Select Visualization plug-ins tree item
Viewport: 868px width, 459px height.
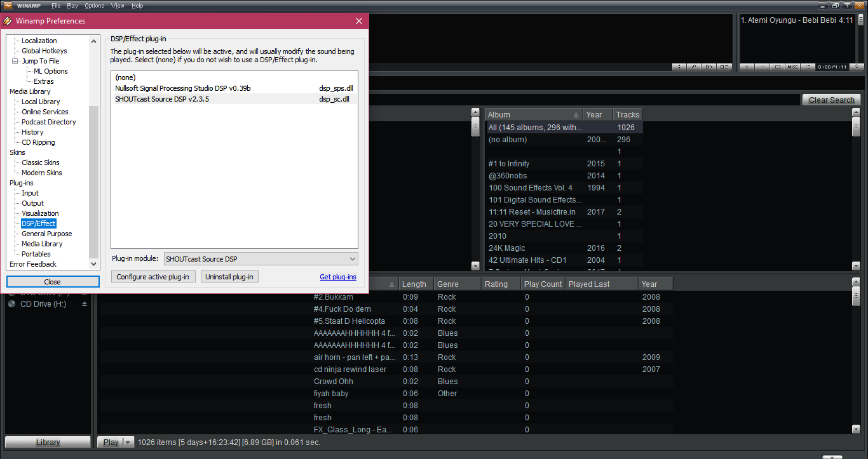click(40, 213)
